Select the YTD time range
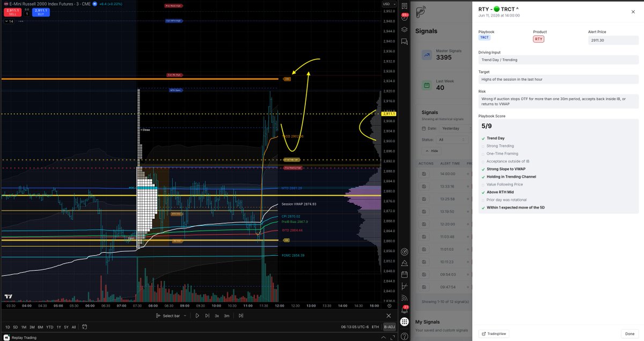This screenshot has width=644, height=341. [x=49, y=327]
